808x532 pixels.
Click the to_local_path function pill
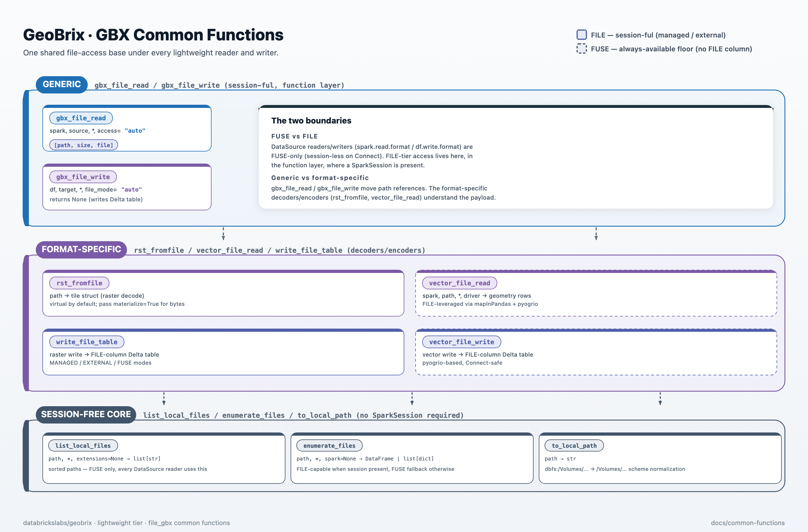(574, 445)
